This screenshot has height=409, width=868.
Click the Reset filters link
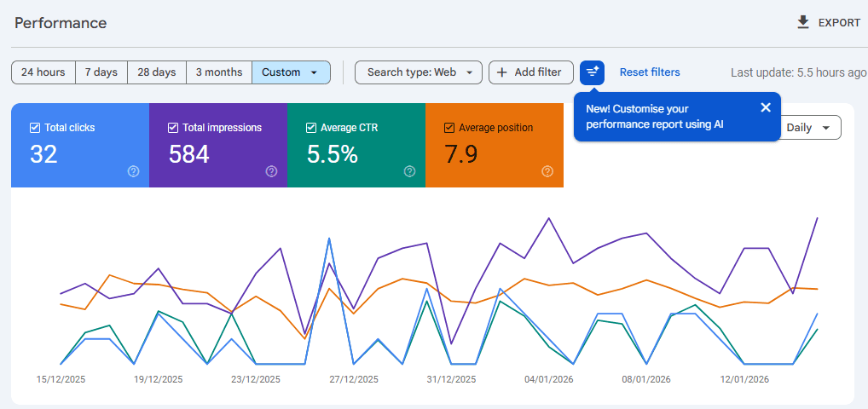[649, 72]
